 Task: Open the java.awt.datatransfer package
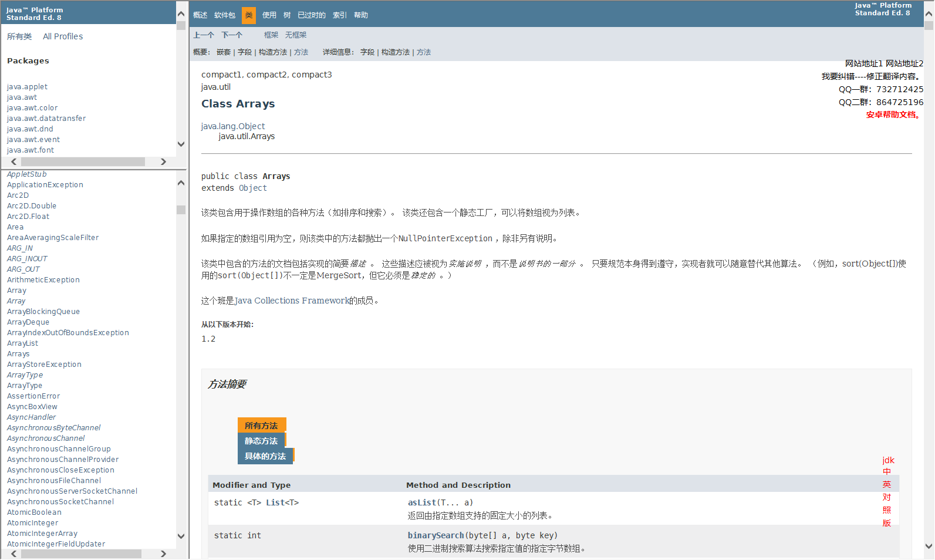click(x=46, y=119)
